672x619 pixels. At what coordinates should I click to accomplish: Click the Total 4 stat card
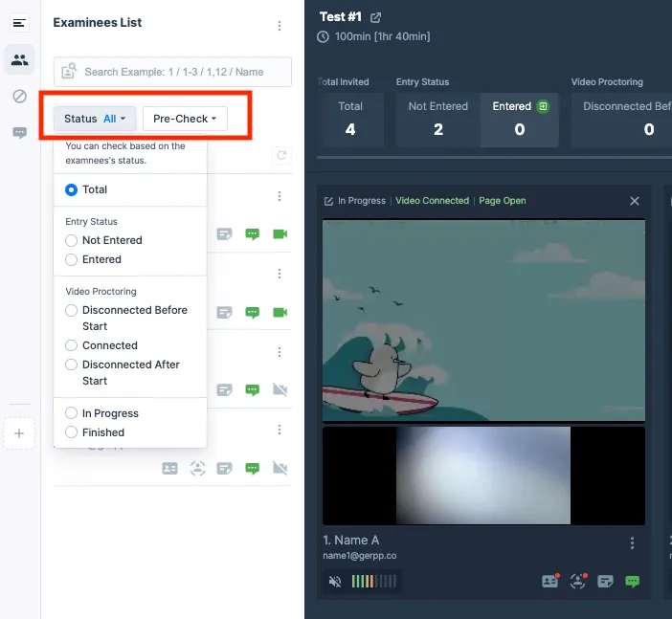(x=350, y=120)
